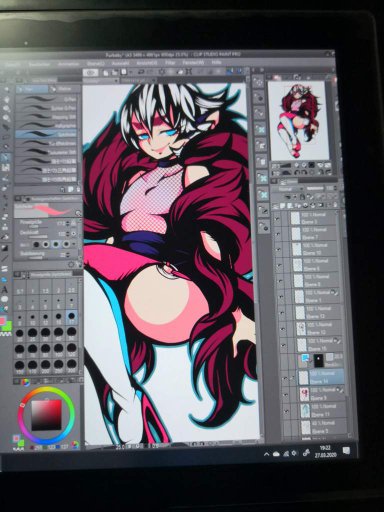The height and width of the screenshot is (512, 384).
Task: Choose the selected blue-highlighted brush entry
Action: tap(47, 134)
